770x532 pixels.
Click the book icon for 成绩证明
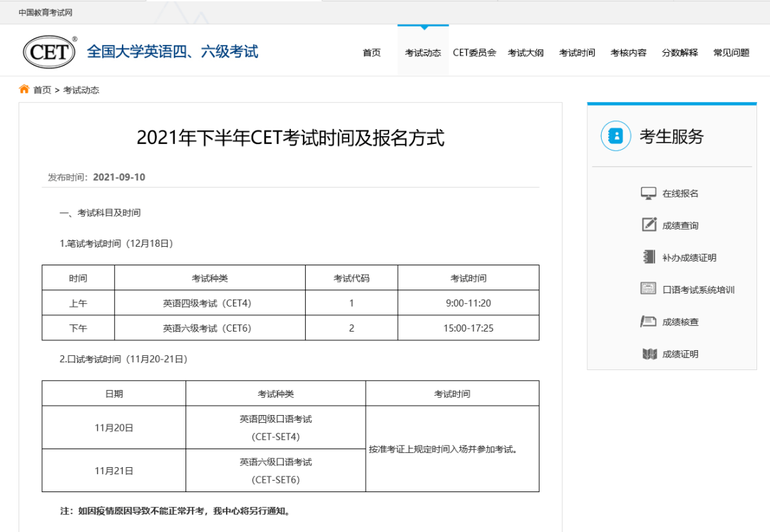[x=650, y=354]
